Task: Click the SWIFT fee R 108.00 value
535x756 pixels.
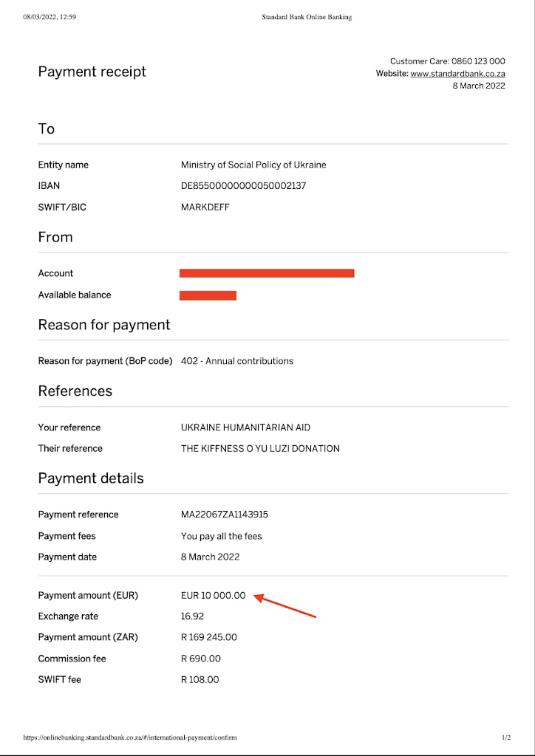Action: coord(200,679)
